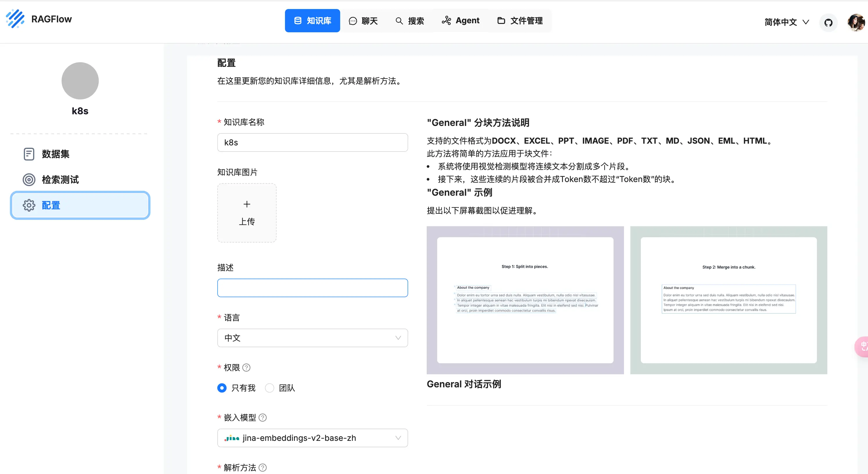868x474 pixels.
Task: Switch to the Agent tab
Action: [460, 21]
